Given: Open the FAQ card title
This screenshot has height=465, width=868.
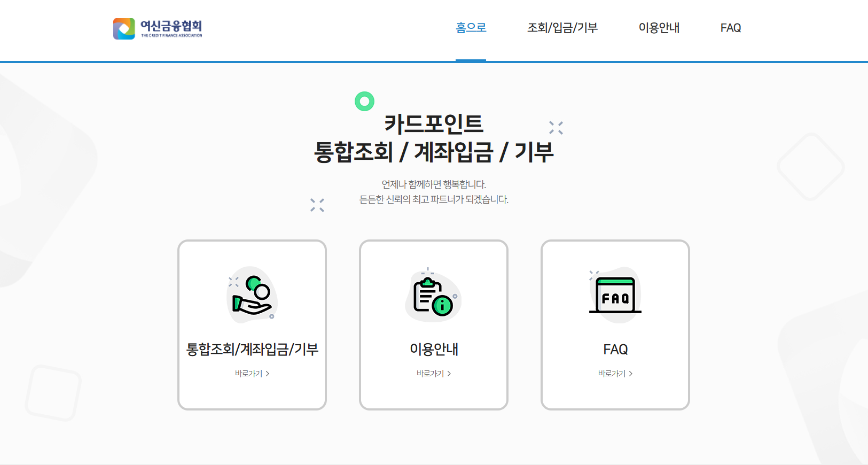Looking at the screenshot, I should click(615, 350).
